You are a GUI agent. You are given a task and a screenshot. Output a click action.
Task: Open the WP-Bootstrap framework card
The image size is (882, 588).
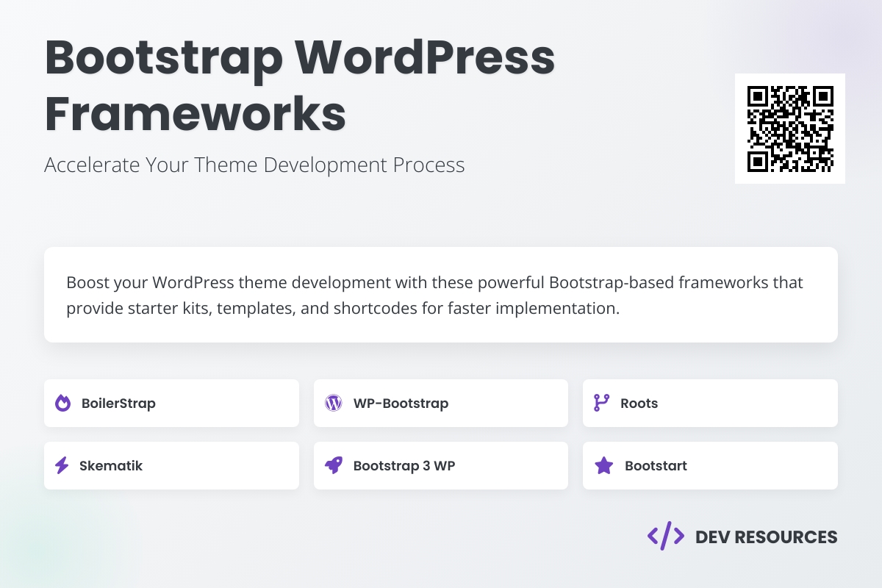441,403
